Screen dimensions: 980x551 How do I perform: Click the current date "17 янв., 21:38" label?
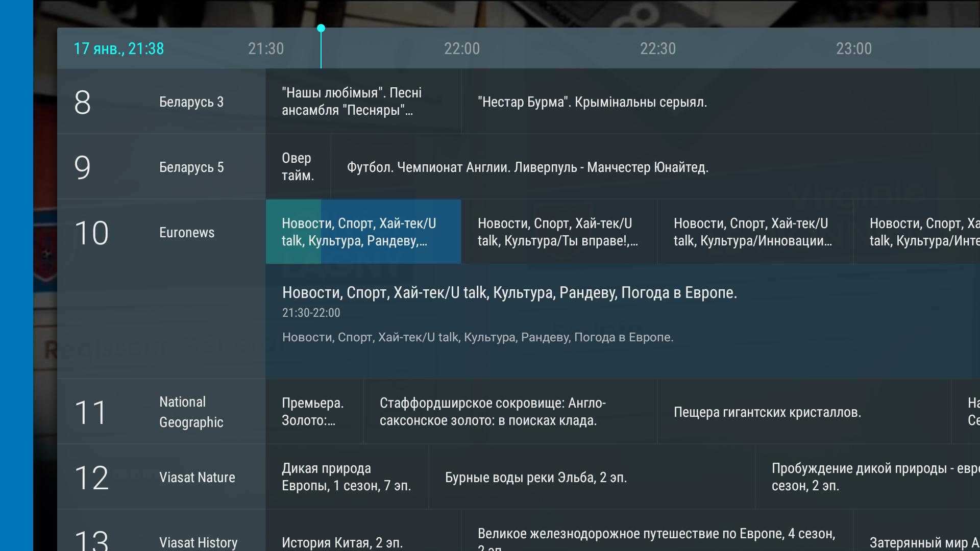click(118, 48)
